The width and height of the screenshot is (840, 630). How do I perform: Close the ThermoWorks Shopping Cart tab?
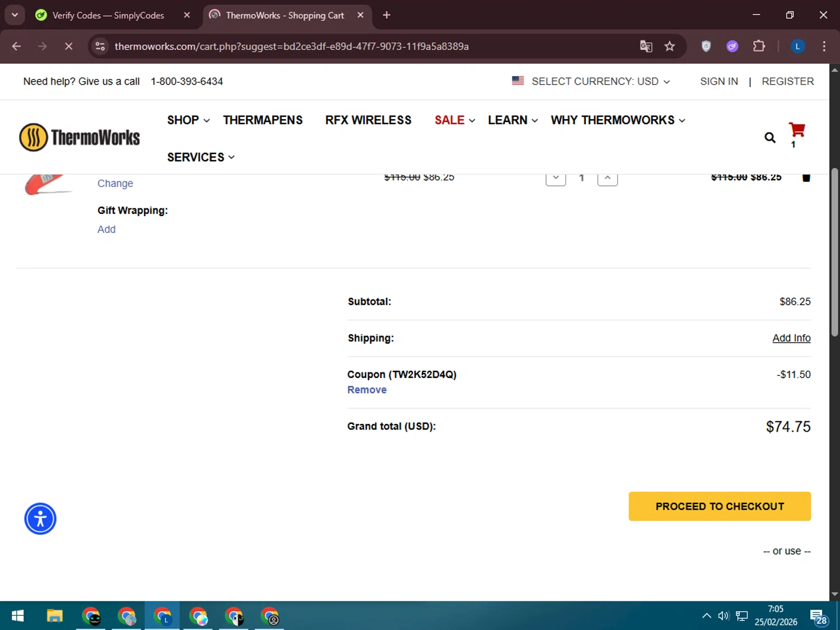click(361, 15)
